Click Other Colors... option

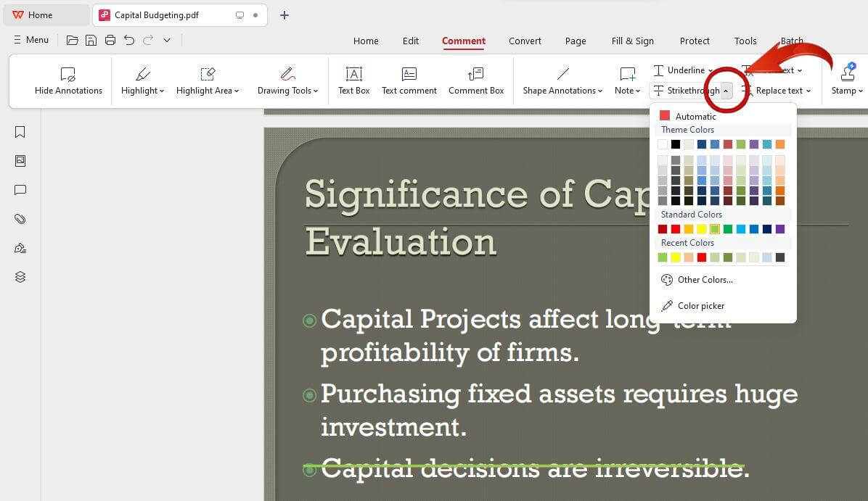click(705, 280)
